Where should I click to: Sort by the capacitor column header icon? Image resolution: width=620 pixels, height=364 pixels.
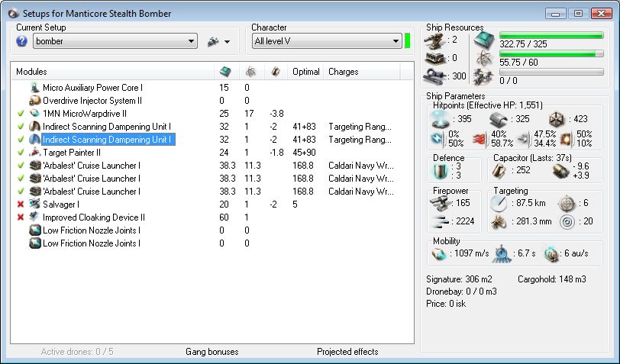point(276,72)
